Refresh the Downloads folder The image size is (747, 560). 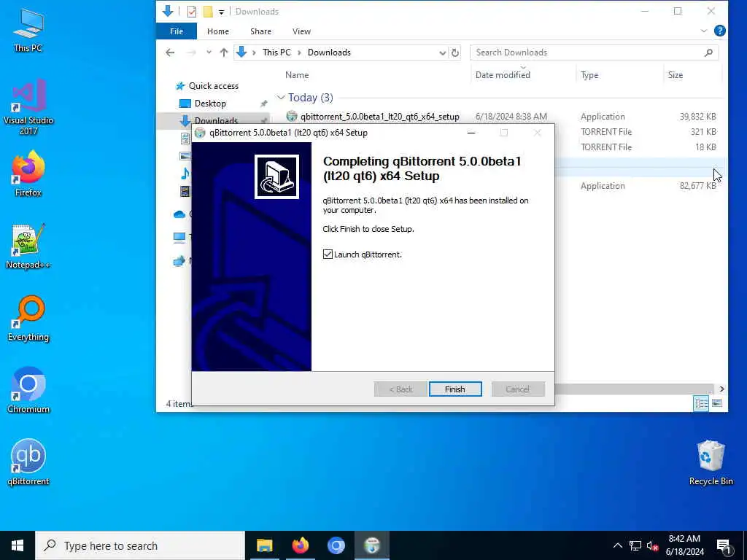[455, 52]
